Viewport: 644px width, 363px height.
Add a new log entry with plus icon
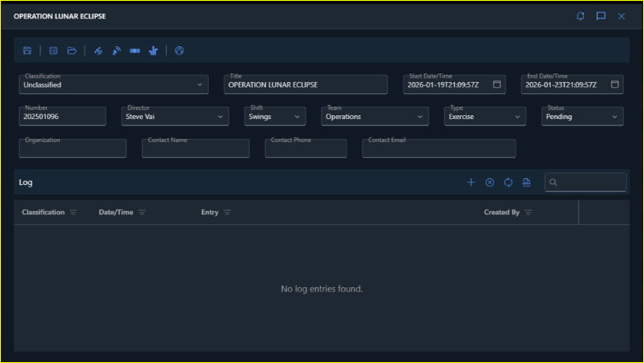click(471, 182)
